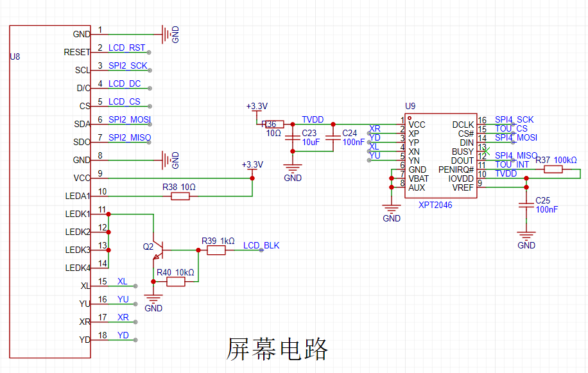Select the U8 designator label

15,56
